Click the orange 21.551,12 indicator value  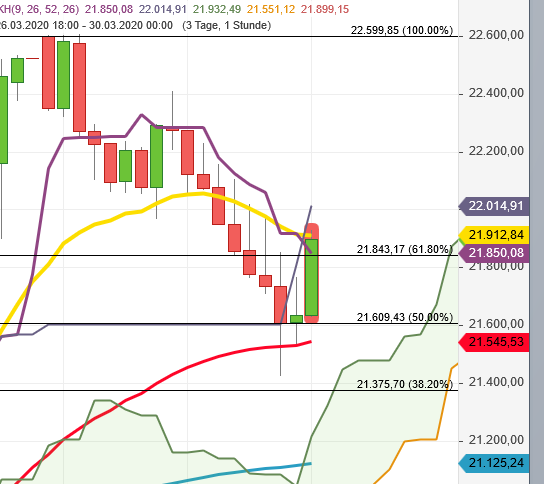click(271, 9)
